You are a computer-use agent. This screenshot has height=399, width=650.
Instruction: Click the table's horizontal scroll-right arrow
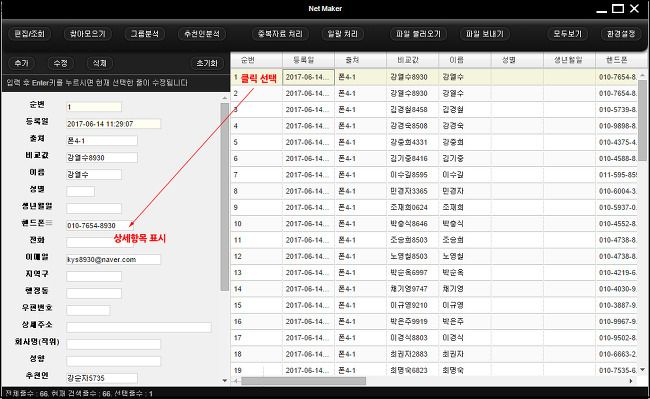[631, 381]
